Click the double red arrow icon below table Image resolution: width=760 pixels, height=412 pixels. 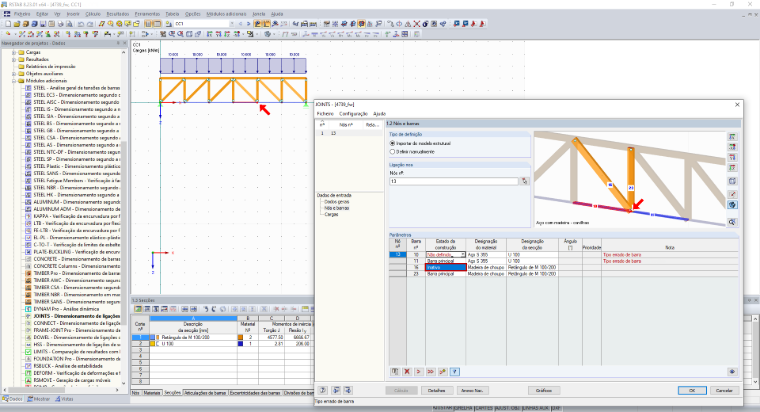click(430, 372)
